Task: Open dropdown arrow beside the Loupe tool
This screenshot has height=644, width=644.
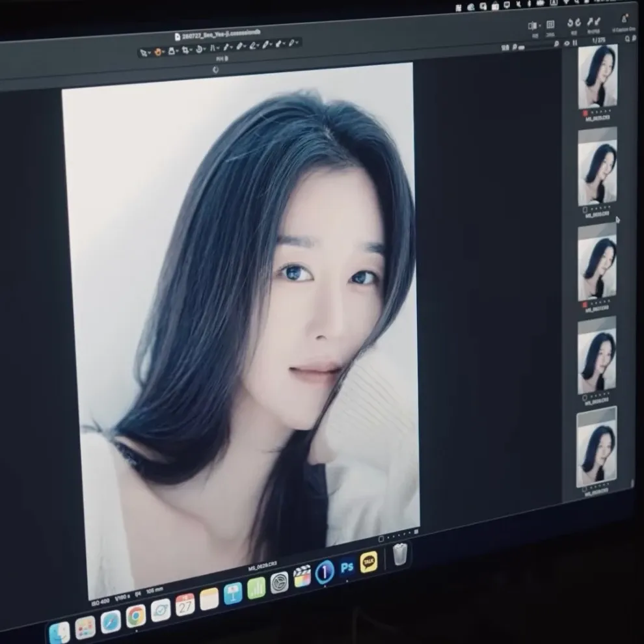Action: (178, 51)
